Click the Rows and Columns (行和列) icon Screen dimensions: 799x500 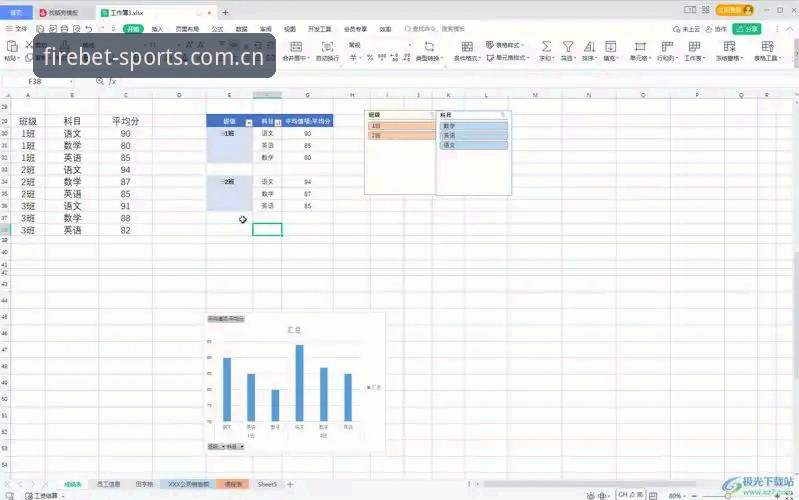(667, 46)
